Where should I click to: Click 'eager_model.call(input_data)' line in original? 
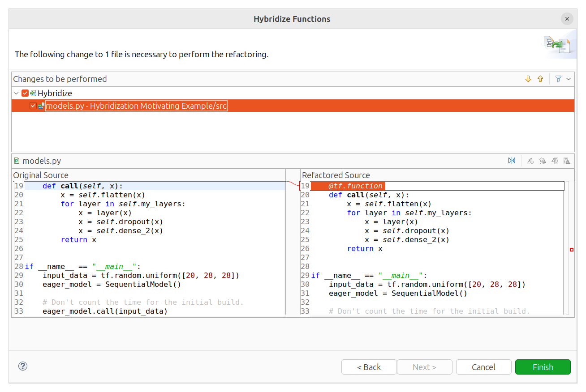[105, 311]
